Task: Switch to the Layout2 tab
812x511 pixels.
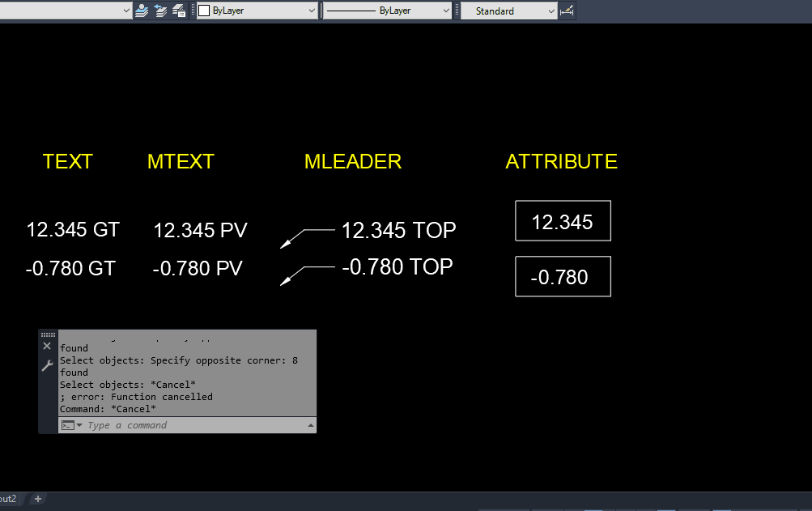Action: 9,499
